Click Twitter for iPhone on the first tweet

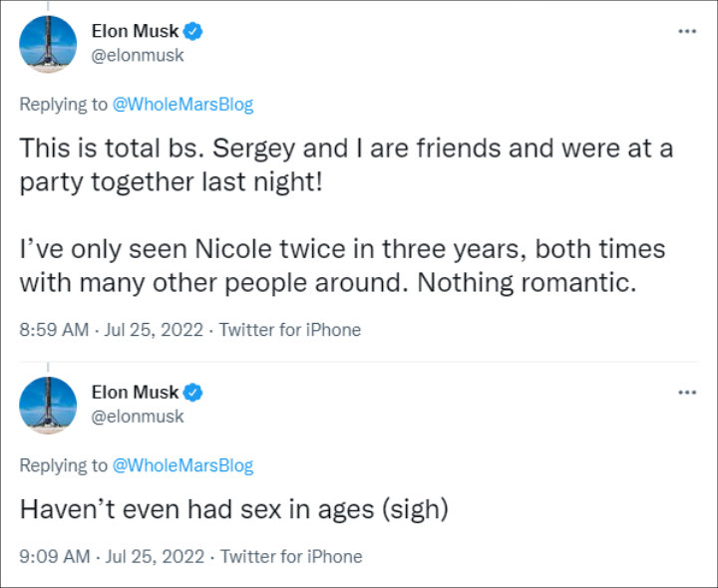[290, 329]
